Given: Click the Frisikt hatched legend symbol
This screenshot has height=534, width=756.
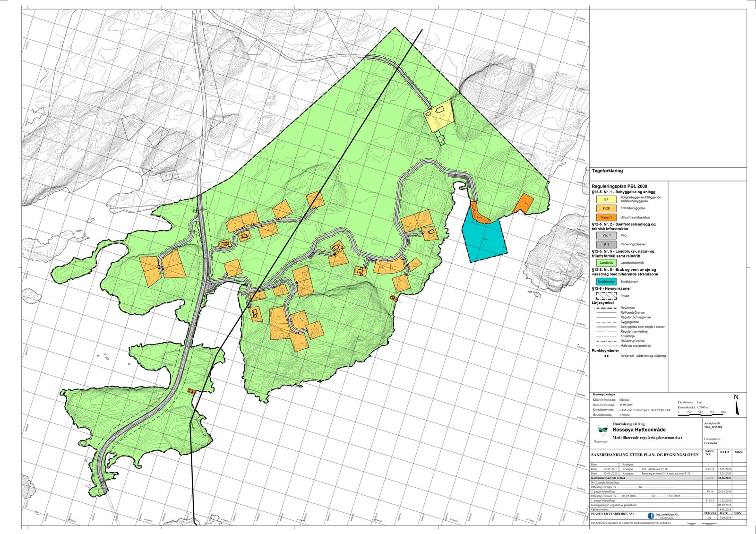Looking at the screenshot, I should tap(606, 296).
